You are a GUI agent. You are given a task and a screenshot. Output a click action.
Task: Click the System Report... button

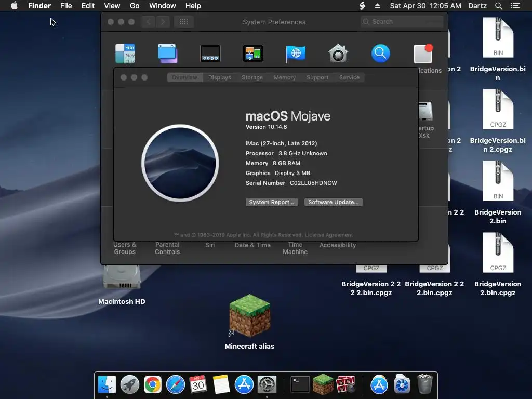(x=272, y=202)
